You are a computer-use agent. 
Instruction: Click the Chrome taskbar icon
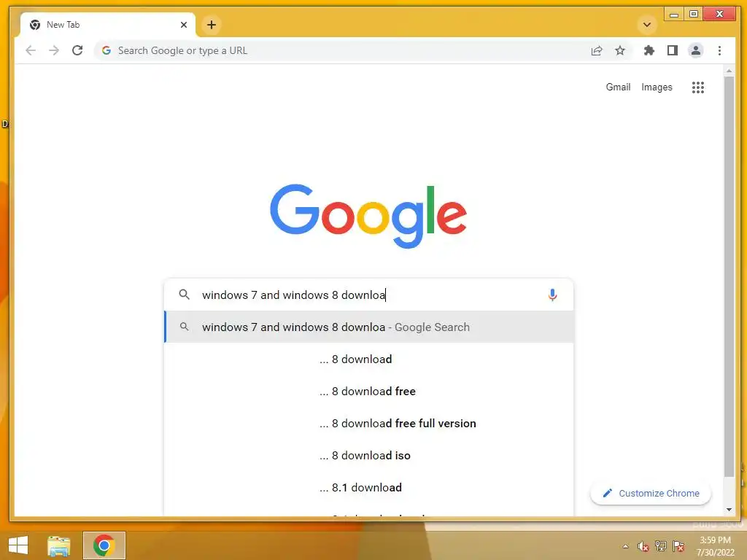click(104, 545)
